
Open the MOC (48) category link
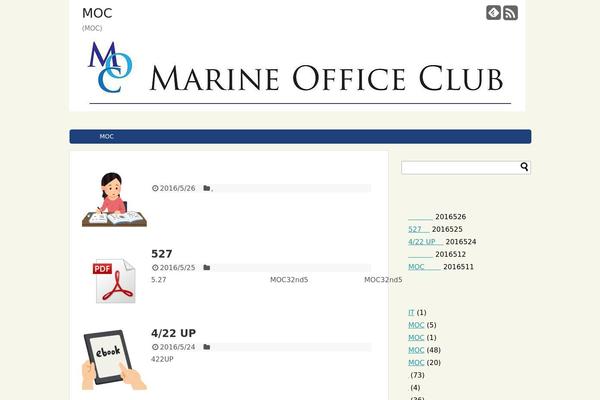[416, 350]
